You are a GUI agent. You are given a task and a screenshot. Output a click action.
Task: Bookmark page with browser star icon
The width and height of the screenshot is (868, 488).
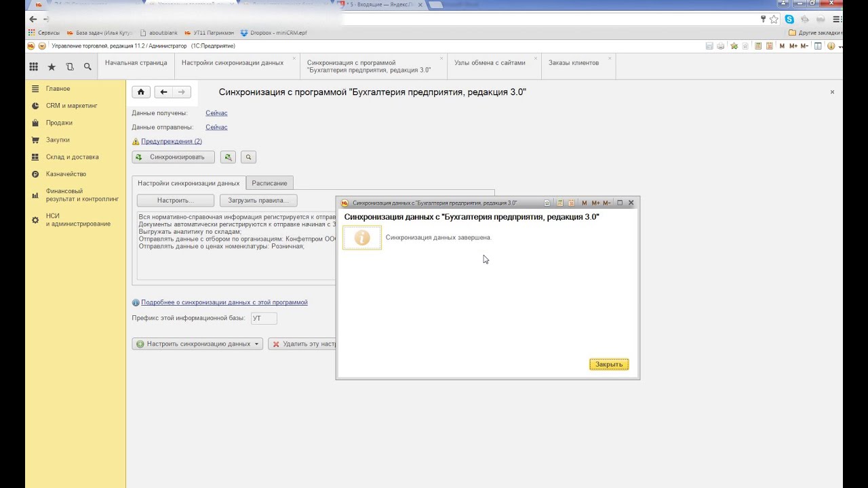(774, 19)
